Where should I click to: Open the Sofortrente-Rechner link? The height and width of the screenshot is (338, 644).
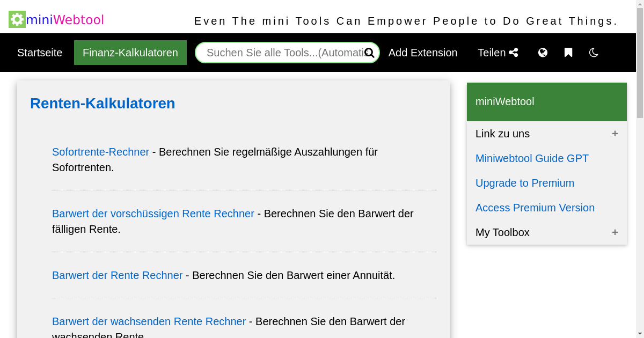point(100,152)
